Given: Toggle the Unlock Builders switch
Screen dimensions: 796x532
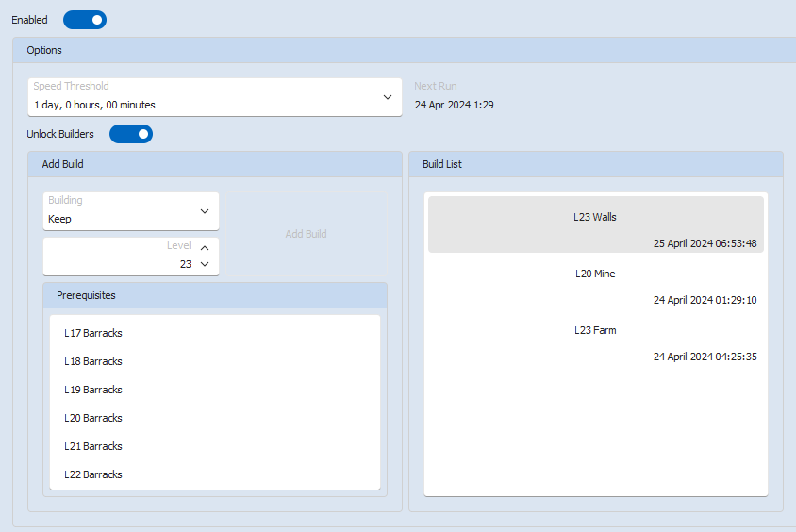Looking at the screenshot, I should (x=131, y=134).
